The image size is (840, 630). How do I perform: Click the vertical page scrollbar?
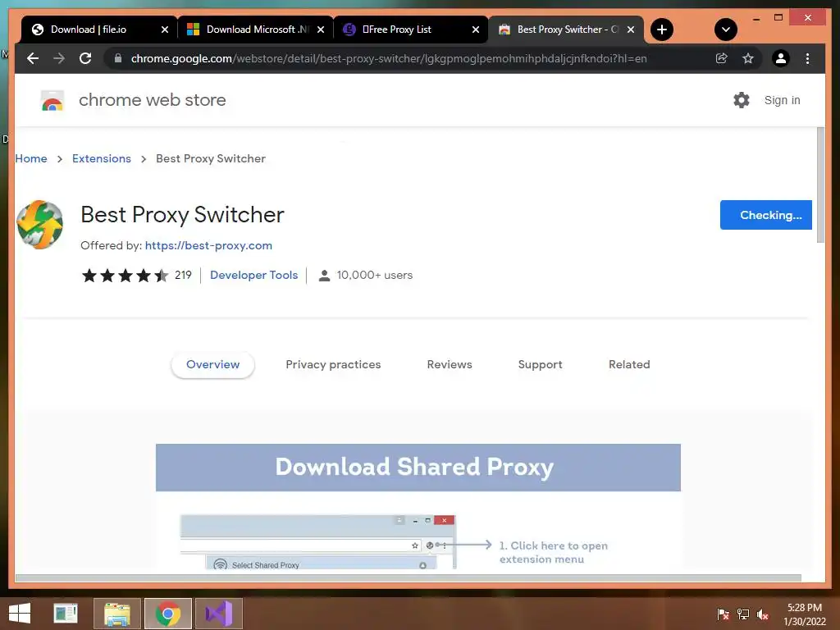tap(820, 185)
